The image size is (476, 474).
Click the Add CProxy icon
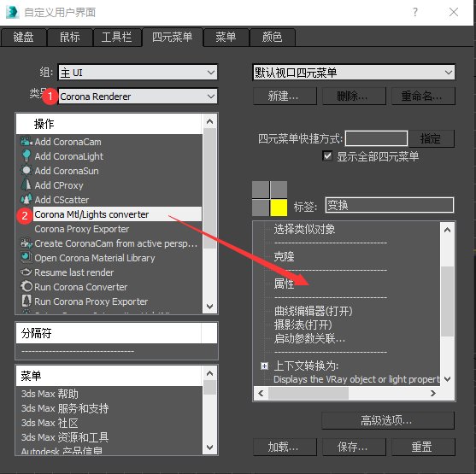coord(26,184)
